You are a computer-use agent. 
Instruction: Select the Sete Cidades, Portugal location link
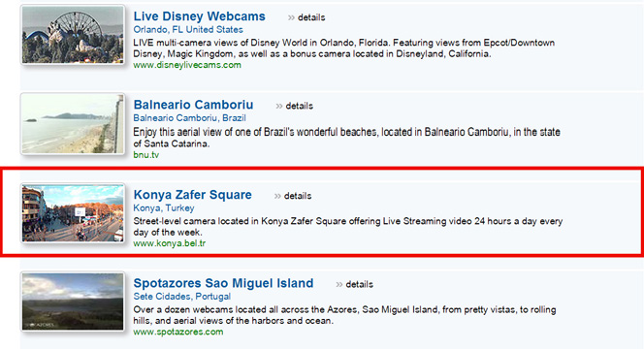coord(182,297)
